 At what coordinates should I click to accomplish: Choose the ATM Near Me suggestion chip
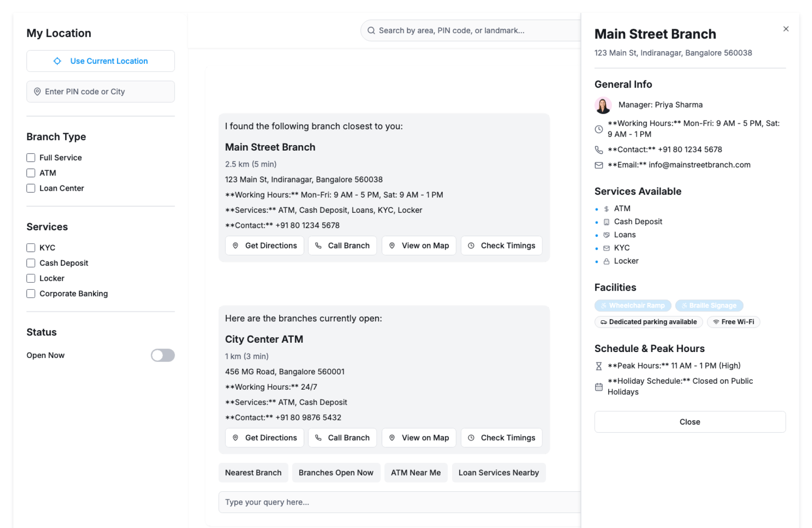(x=415, y=473)
